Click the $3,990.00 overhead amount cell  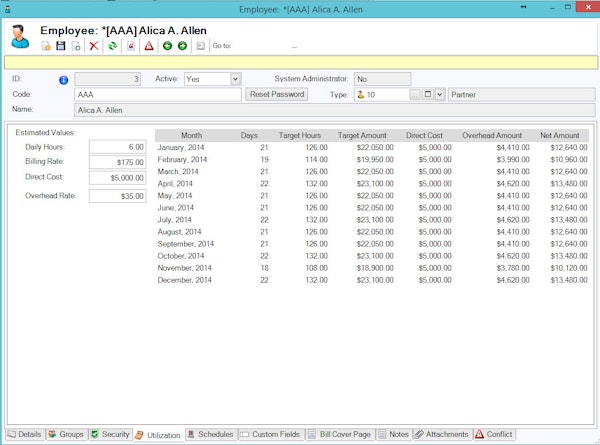[x=513, y=160]
